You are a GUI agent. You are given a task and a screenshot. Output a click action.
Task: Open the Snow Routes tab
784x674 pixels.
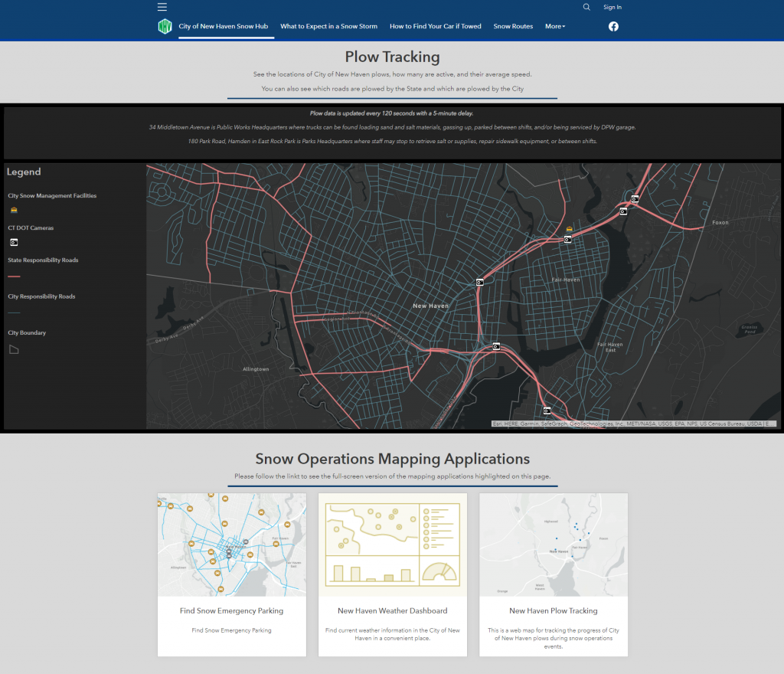[513, 27]
